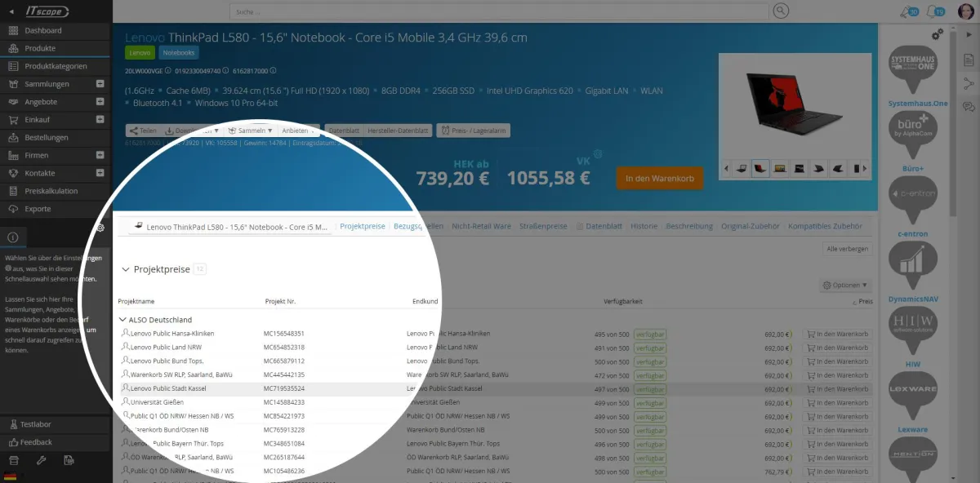Click the megaphone icon with badge 30
The image size is (980, 483).
908,11
